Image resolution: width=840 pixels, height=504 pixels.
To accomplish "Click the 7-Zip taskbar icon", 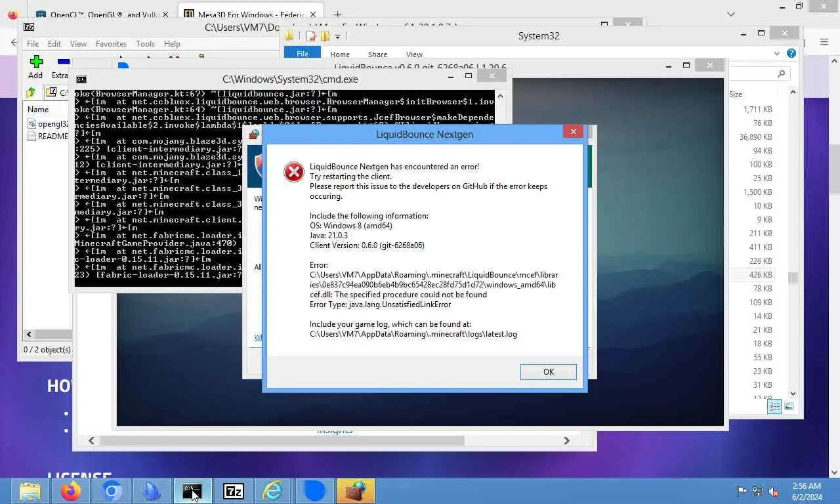I will point(233,491).
